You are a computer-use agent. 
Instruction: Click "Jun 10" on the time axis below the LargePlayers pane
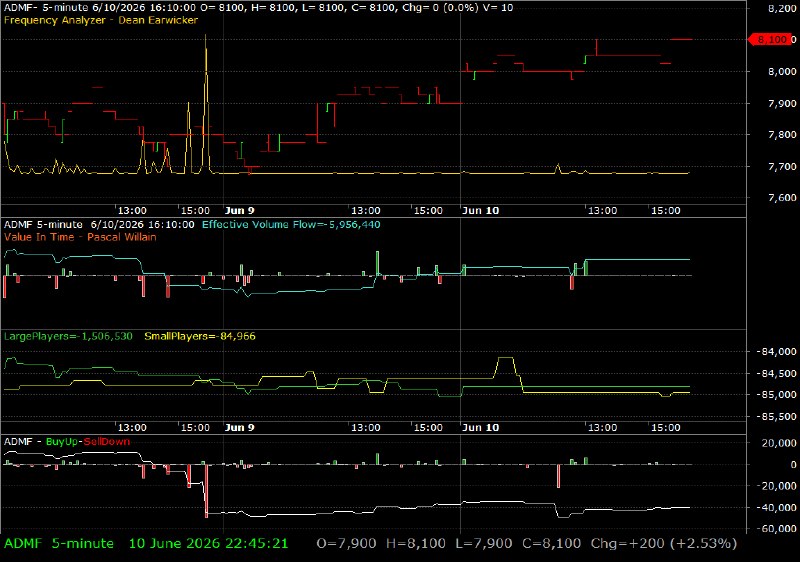click(x=480, y=427)
